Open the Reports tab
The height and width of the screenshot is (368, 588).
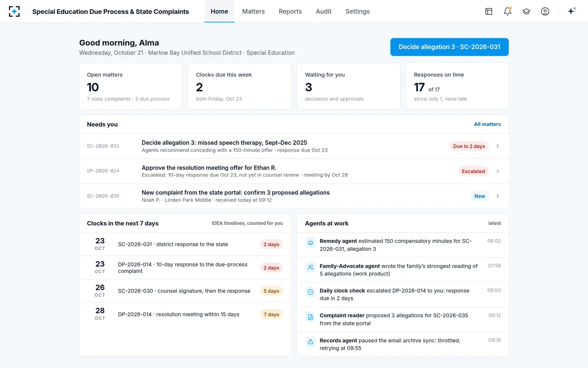(290, 11)
